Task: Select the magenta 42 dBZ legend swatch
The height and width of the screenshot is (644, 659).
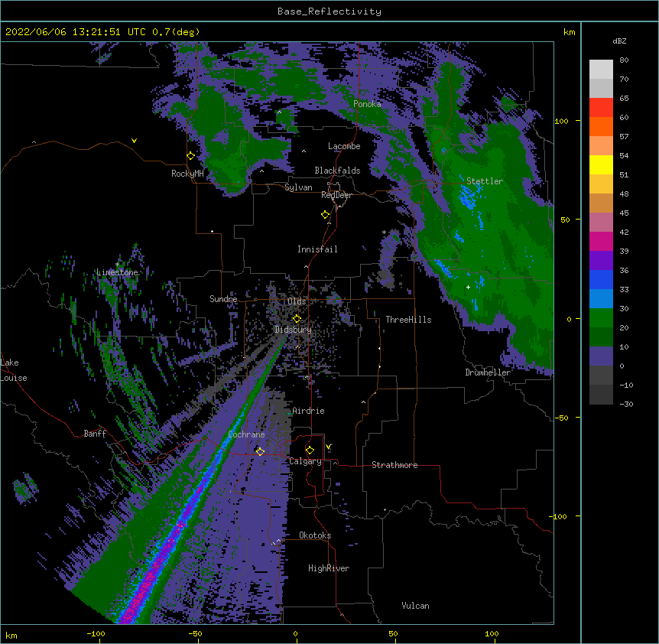Action: [601, 241]
